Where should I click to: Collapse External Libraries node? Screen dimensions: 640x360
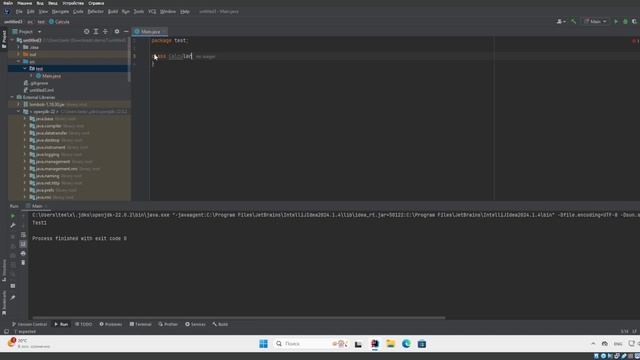[12, 97]
